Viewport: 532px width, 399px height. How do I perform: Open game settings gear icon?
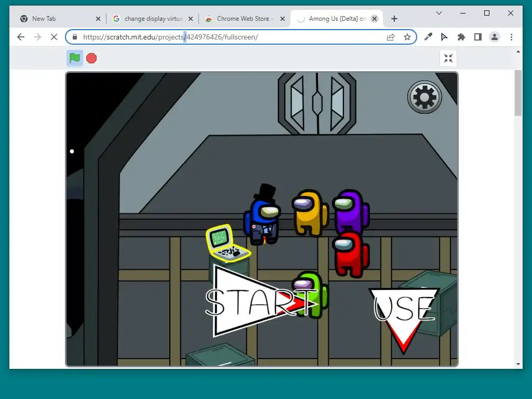click(424, 97)
